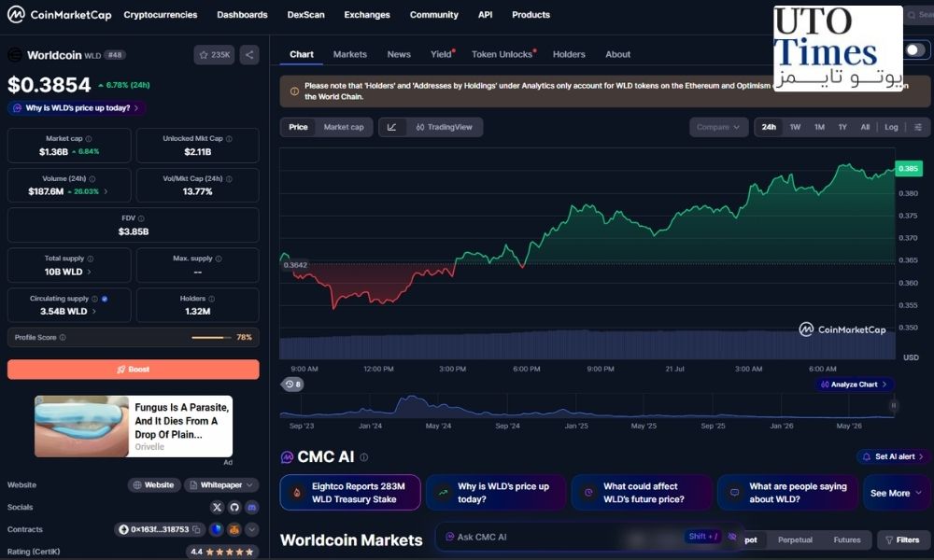This screenshot has width=934, height=560.
Task: Click the Website link button
Action: pyautogui.click(x=154, y=485)
